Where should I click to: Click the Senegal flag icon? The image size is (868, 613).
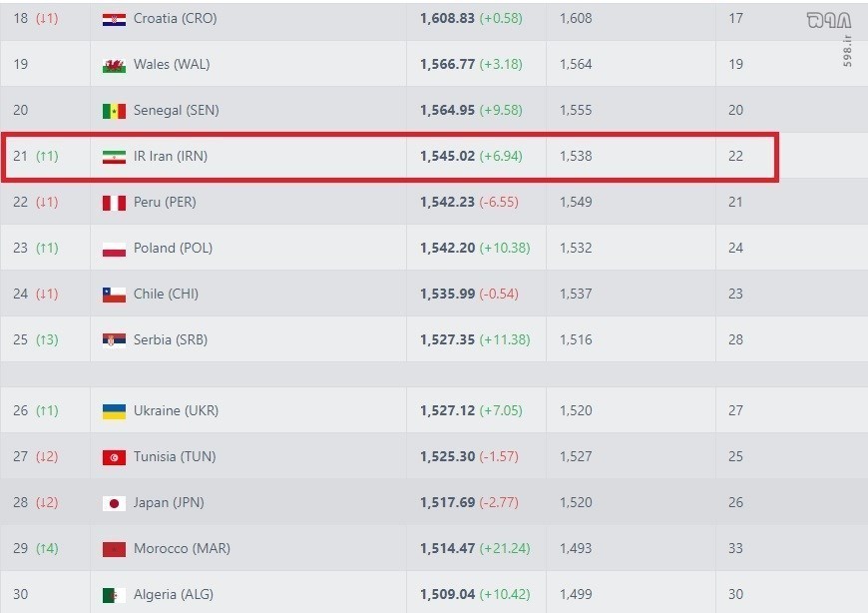[114, 111]
